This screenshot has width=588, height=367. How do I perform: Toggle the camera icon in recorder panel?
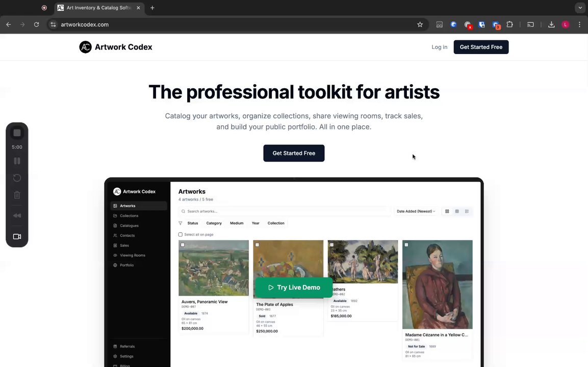(x=17, y=237)
